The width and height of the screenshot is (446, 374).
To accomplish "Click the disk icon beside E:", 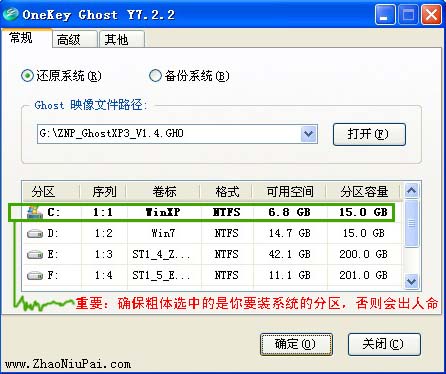I will point(35,255).
